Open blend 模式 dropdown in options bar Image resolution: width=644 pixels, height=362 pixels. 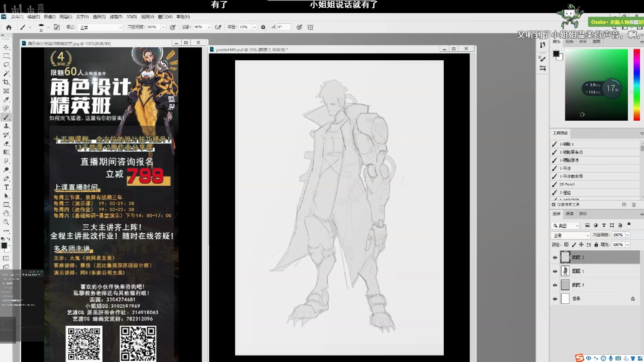pos(101,27)
